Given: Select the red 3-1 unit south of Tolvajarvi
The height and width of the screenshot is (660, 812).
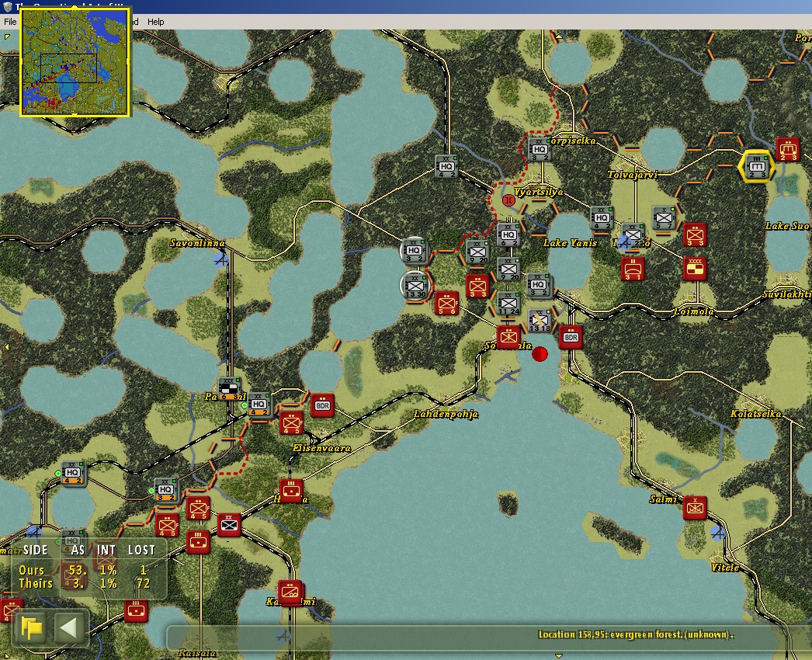Looking at the screenshot, I should click(x=633, y=269).
